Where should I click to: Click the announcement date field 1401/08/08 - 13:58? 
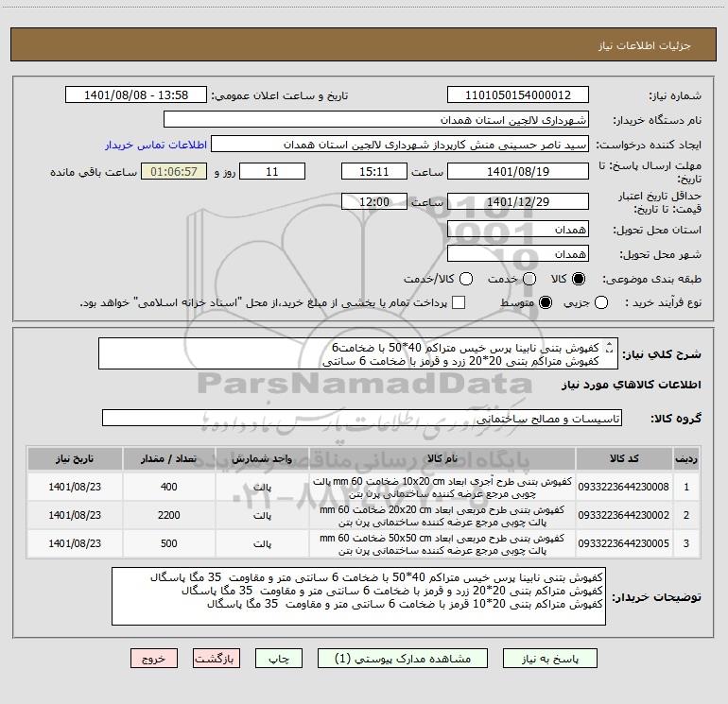coord(136,95)
